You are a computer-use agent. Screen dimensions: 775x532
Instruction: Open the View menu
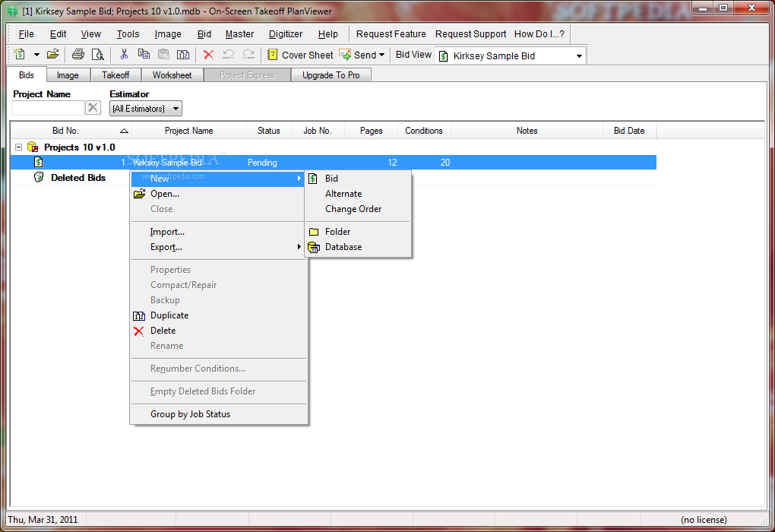coord(91,34)
